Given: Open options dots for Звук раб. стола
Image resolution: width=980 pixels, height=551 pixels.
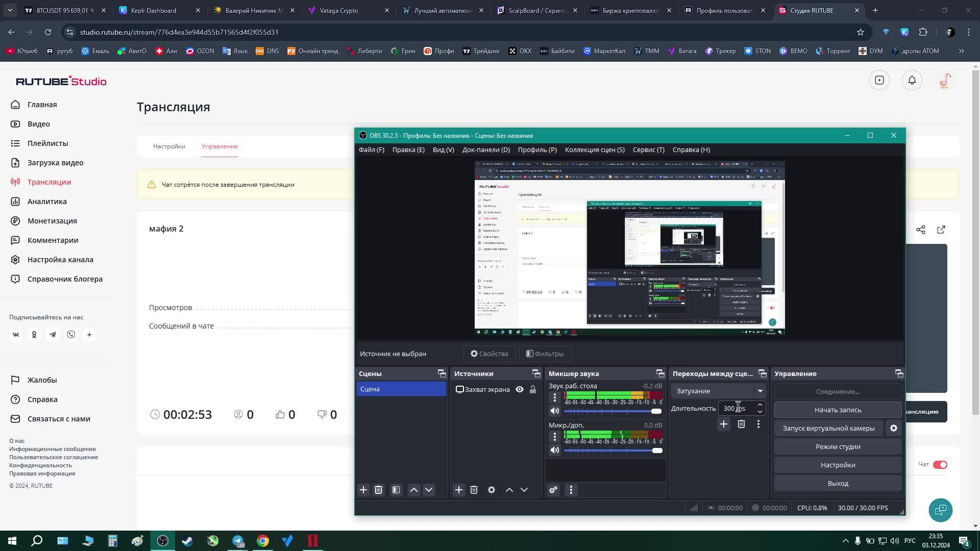Looking at the screenshot, I should [555, 397].
